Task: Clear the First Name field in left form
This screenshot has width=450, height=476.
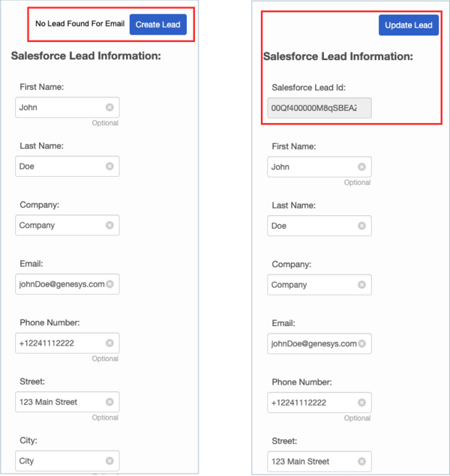Action: [x=109, y=107]
